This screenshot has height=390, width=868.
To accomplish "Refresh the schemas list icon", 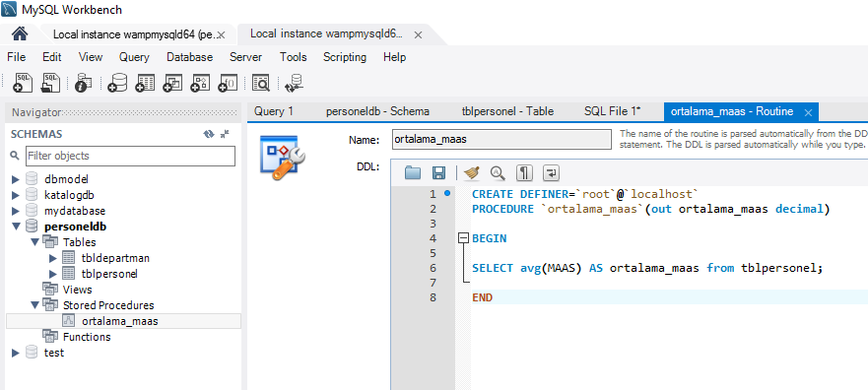I will pos(209,134).
